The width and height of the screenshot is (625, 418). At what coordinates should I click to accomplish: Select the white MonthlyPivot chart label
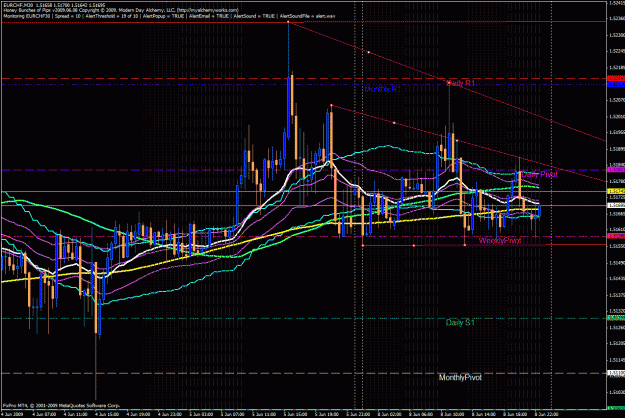(460, 377)
